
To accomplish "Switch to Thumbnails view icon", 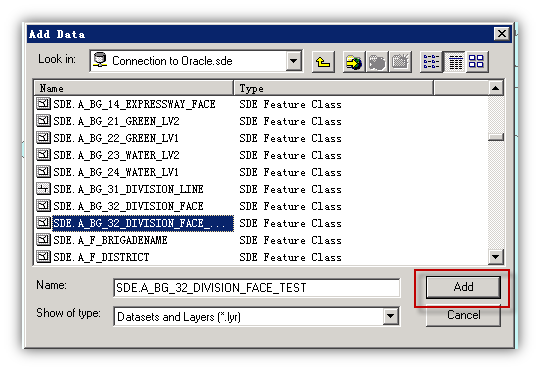I will tap(477, 62).
